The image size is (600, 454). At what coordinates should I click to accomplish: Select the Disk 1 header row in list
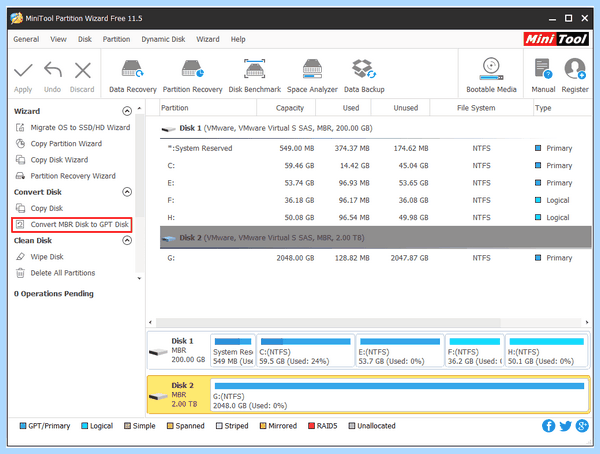(375, 128)
